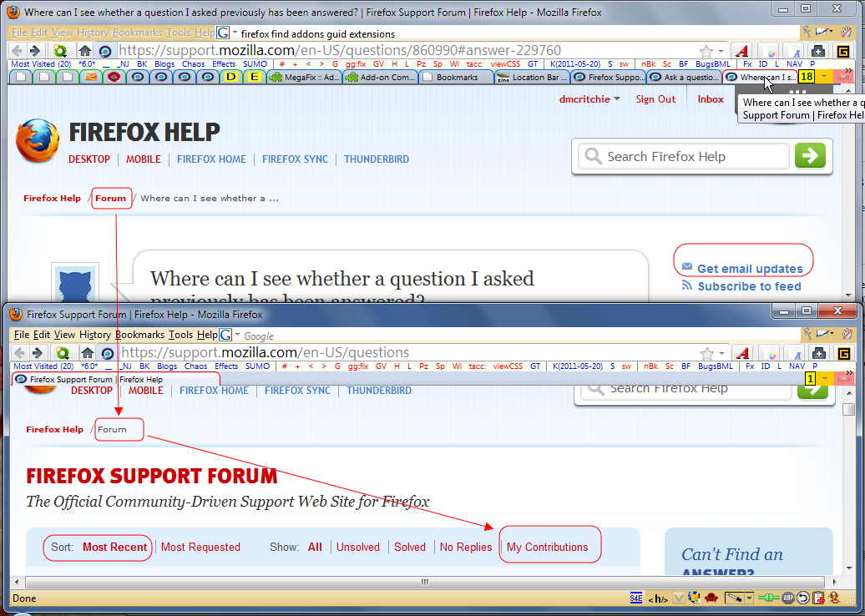Viewport: 865px width, 616px height.
Task: Click the No Replies filter link
Action: point(466,547)
